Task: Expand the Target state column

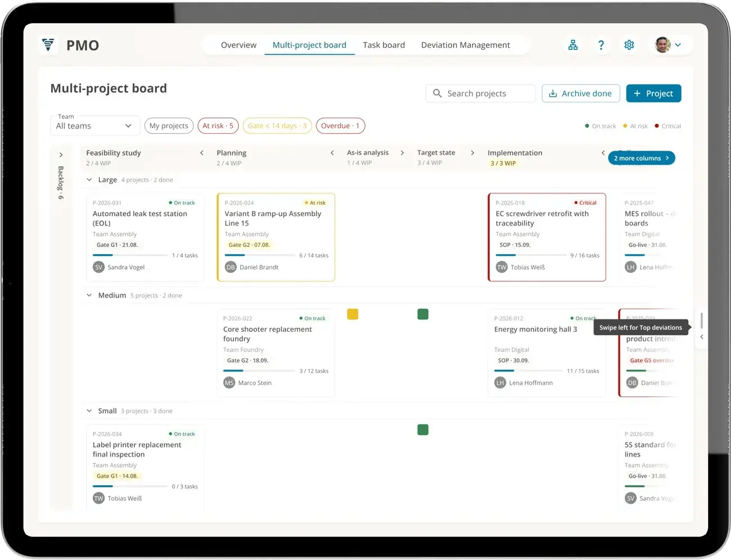Action: (472, 153)
